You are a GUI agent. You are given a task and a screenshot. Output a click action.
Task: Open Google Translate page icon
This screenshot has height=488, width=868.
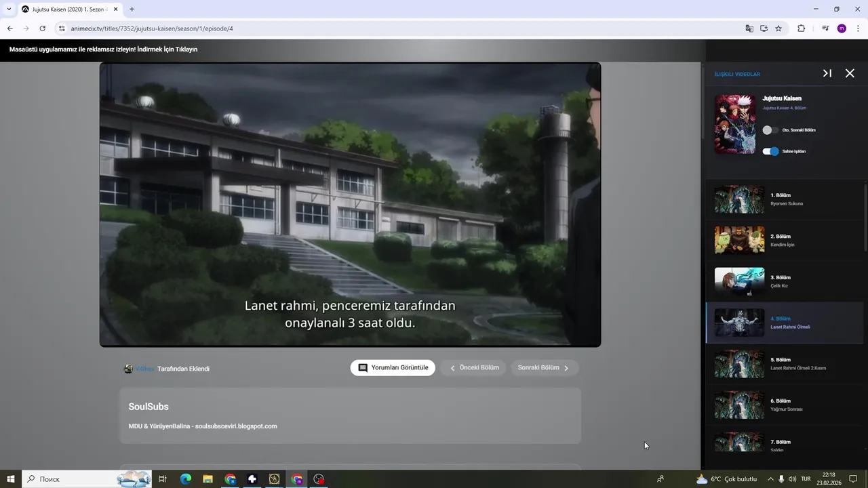(x=749, y=28)
